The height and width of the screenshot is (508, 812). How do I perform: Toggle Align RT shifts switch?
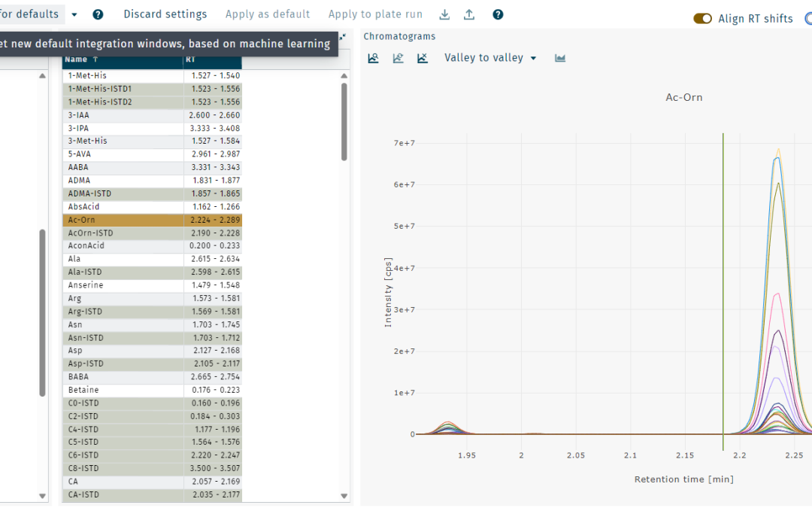[x=702, y=19]
